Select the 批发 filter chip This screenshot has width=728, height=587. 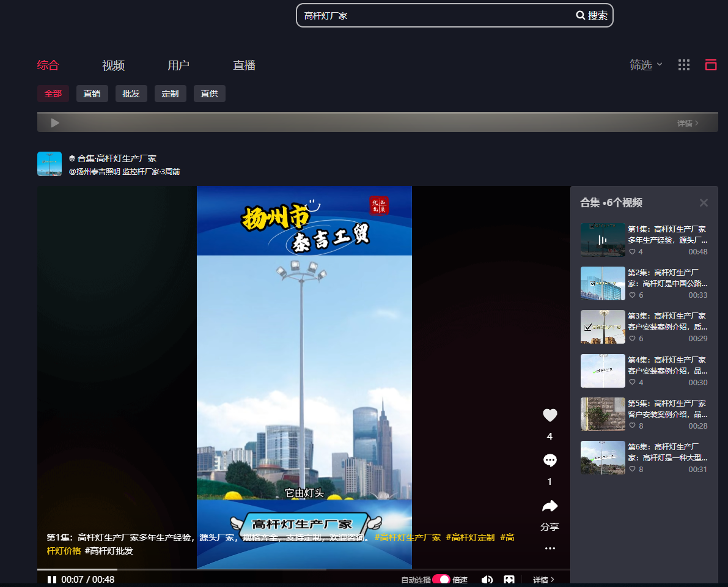click(x=131, y=94)
